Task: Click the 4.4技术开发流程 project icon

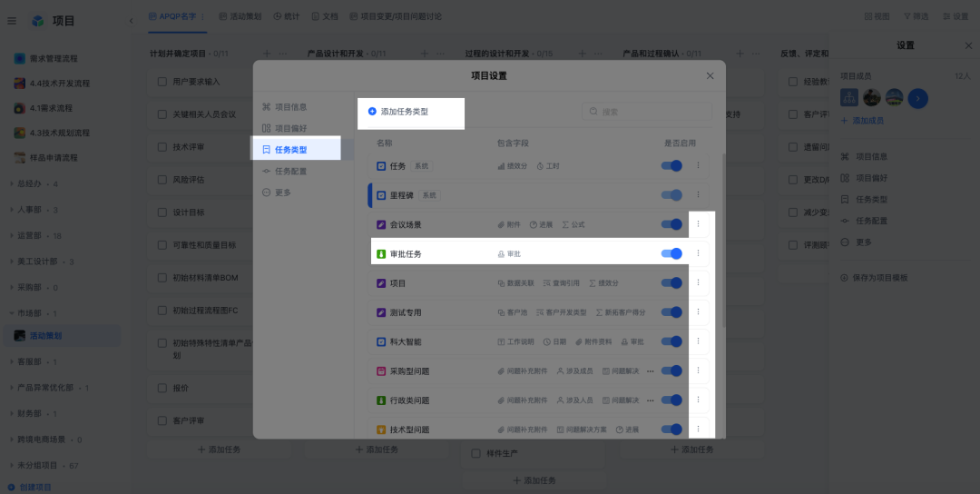Action: click(20, 84)
